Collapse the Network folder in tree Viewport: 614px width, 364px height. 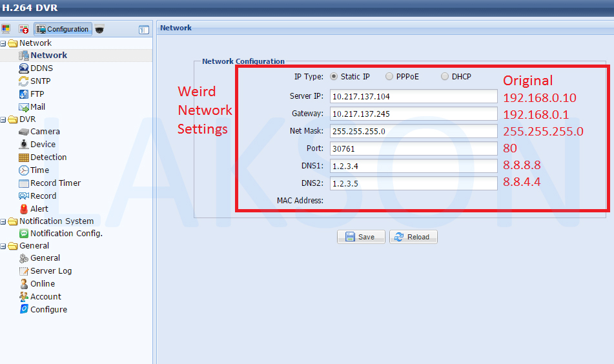3,43
